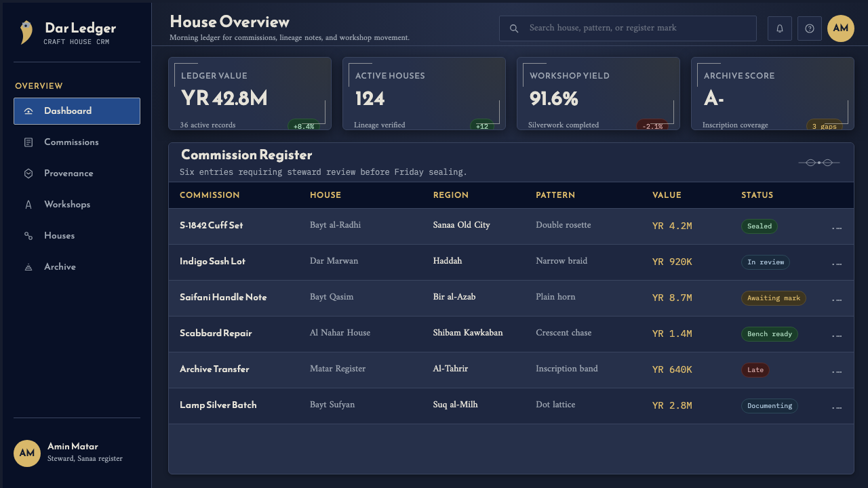This screenshot has width=868, height=488.
Task: Click the Late status badge
Action: click(755, 370)
